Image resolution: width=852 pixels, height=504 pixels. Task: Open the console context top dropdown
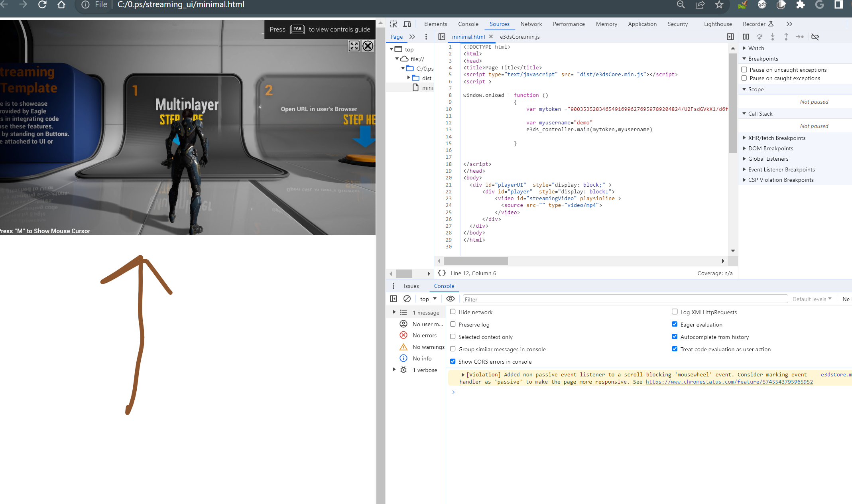click(428, 299)
